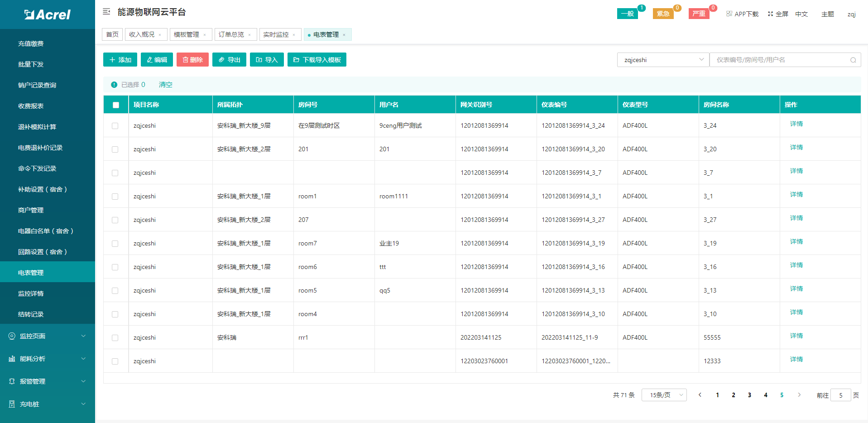Open 批量下发 in sidebar
Viewport: 868px width, 423px height.
click(48, 64)
